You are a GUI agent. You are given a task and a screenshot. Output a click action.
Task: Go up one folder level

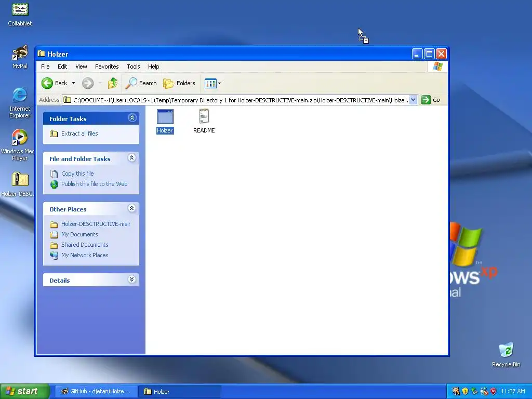coord(113,83)
